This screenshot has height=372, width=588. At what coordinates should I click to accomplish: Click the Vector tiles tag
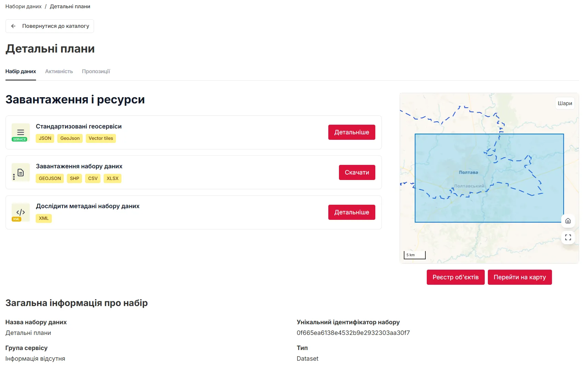click(x=101, y=138)
